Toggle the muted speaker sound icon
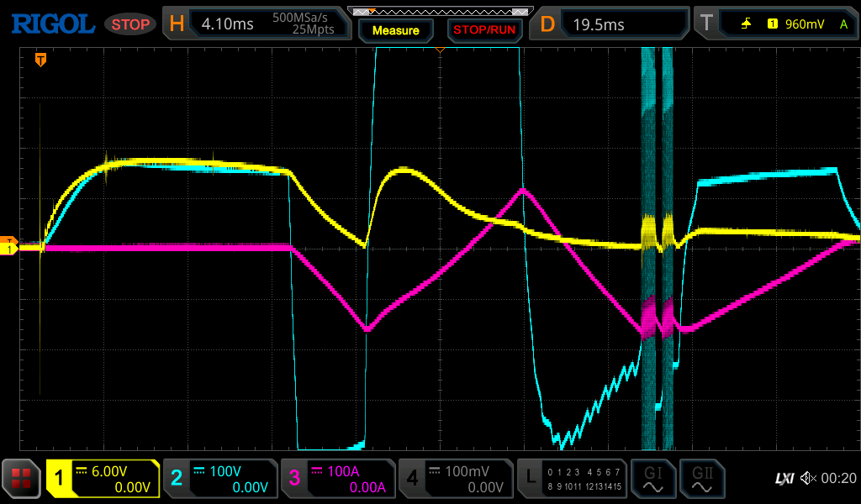The image size is (861, 504). coord(808,479)
